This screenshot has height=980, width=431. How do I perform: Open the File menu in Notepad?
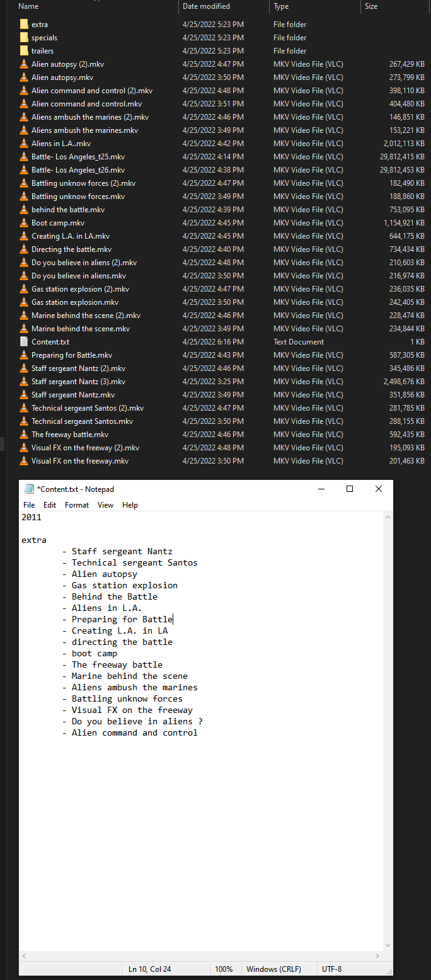(x=29, y=505)
